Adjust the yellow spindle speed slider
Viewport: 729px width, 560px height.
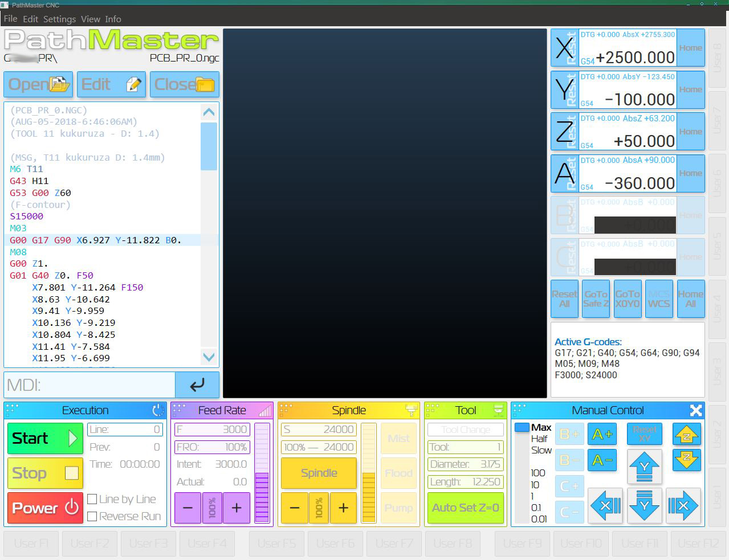pyautogui.click(x=369, y=473)
